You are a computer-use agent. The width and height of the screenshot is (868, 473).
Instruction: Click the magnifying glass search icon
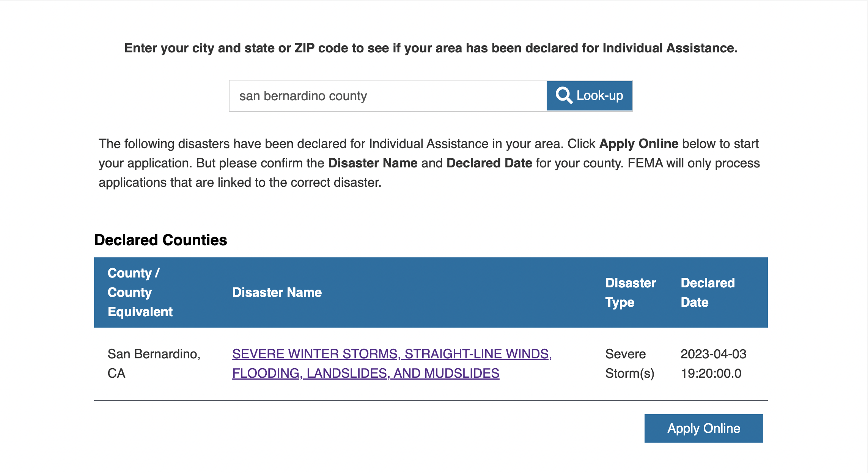(564, 95)
